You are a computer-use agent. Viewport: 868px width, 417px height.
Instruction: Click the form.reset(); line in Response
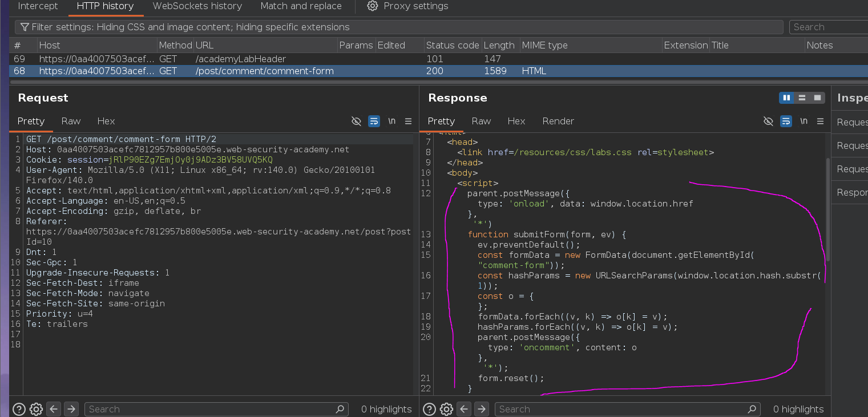click(x=511, y=378)
